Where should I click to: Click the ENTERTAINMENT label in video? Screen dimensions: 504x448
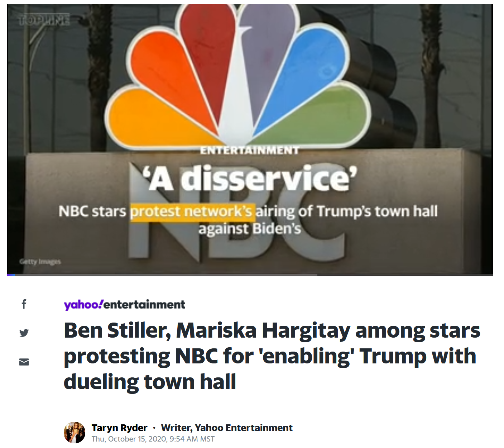click(249, 150)
